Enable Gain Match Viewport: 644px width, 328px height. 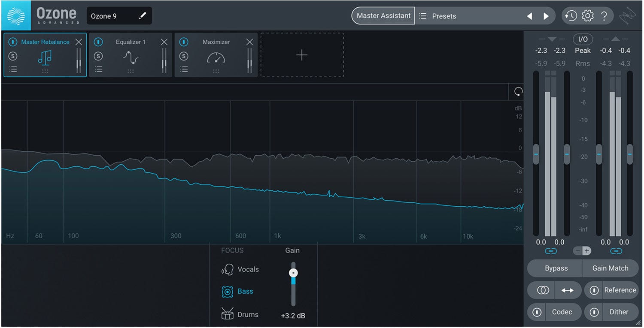[x=610, y=268]
